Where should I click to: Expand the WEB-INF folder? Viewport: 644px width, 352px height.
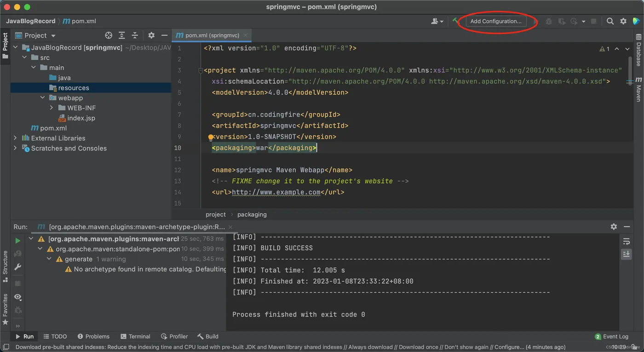click(x=52, y=108)
